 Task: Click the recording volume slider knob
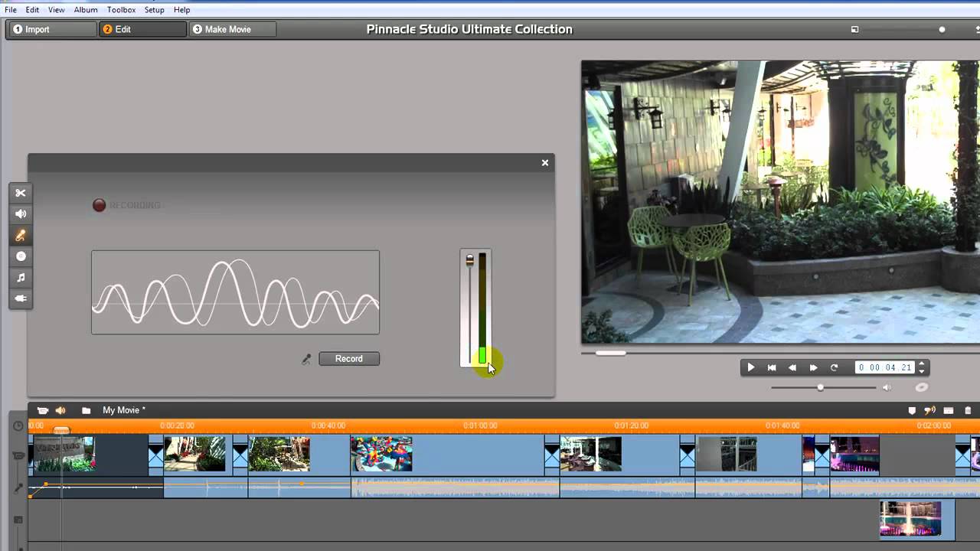pyautogui.click(x=470, y=261)
